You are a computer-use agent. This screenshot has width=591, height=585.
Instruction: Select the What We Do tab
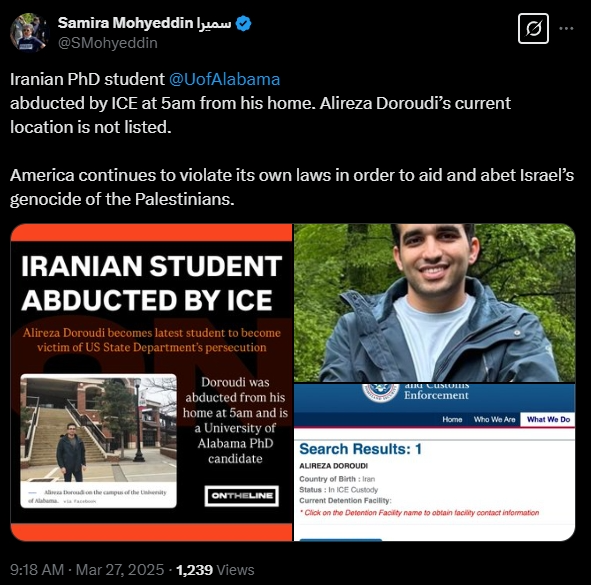tap(548, 420)
